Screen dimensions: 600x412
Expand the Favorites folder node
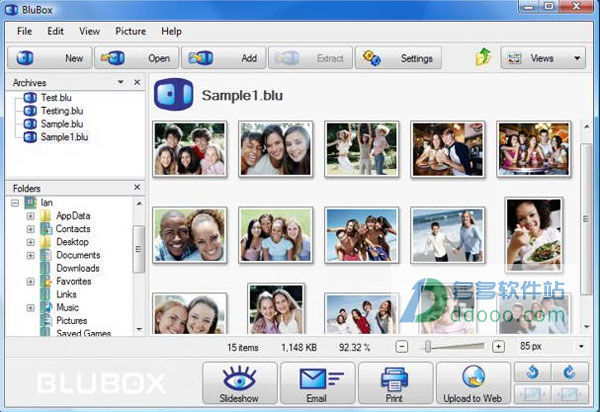(x=31, y=282)
